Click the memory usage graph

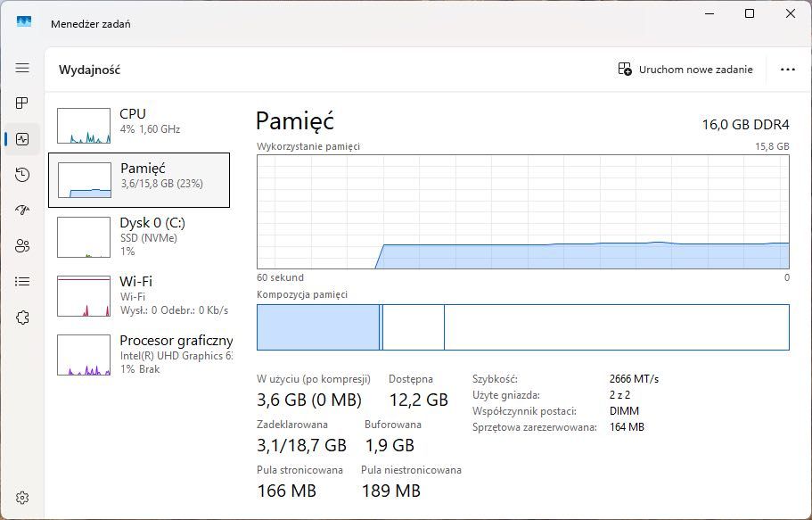tap(523, 211)
